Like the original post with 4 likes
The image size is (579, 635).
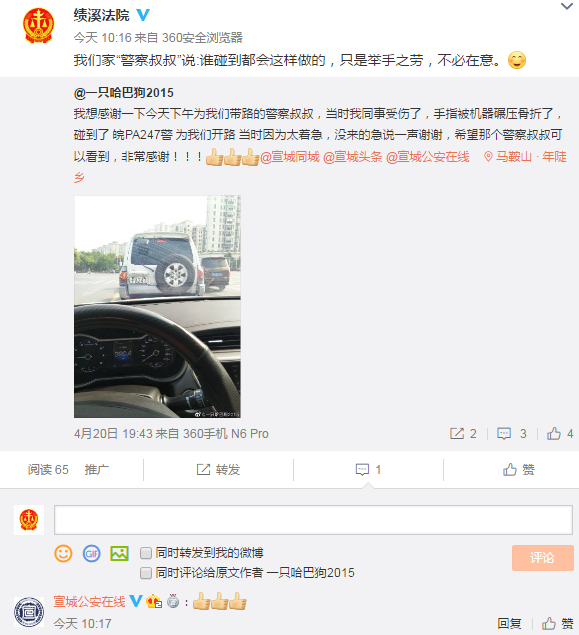(x=560, y=434)
